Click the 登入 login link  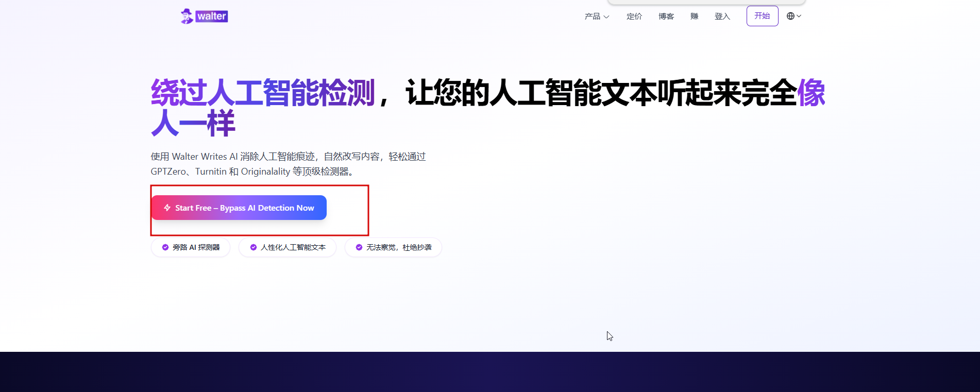[x=722, y=16]
